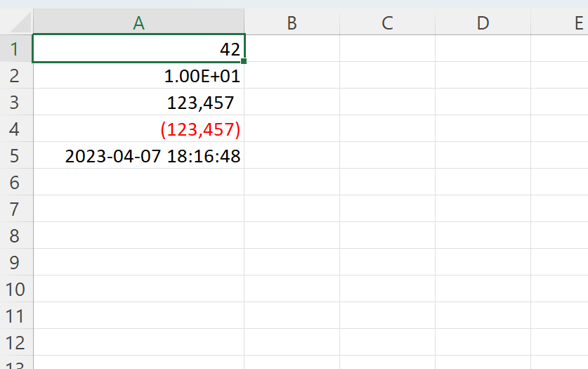Select row 6 header

(15, 183)
